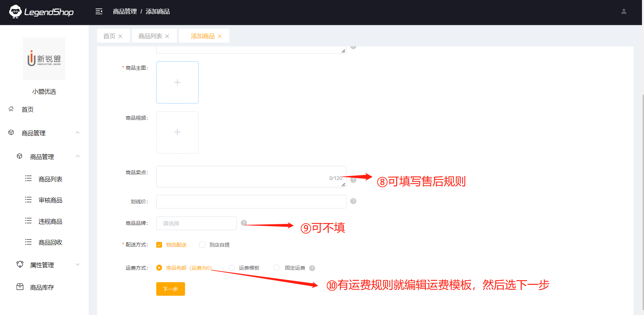The height and width of the screenshot is (315, 644).
Task: Click the plus icon to upload 商品主图
Action: point(177,82)
